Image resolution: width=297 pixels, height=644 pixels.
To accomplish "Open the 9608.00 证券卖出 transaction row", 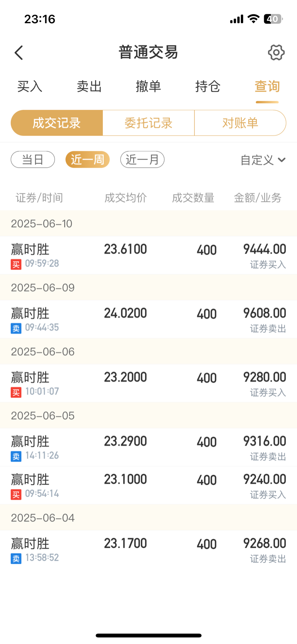I will 148,319.
